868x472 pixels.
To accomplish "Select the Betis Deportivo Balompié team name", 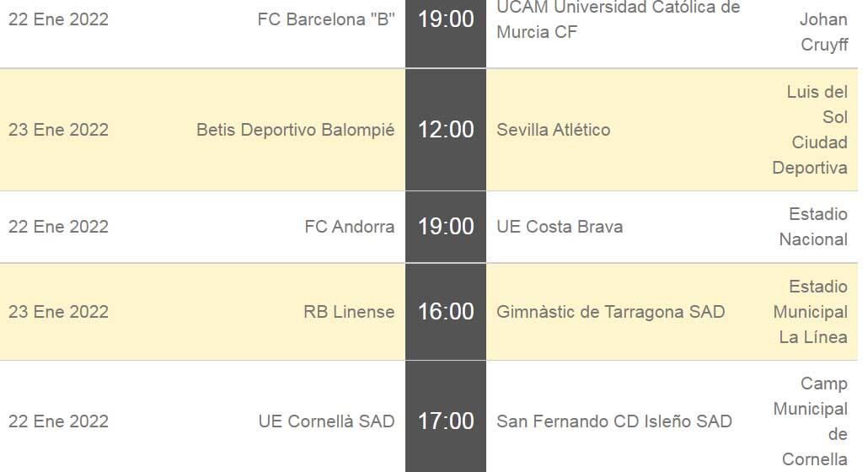I will tap(296, 130).
